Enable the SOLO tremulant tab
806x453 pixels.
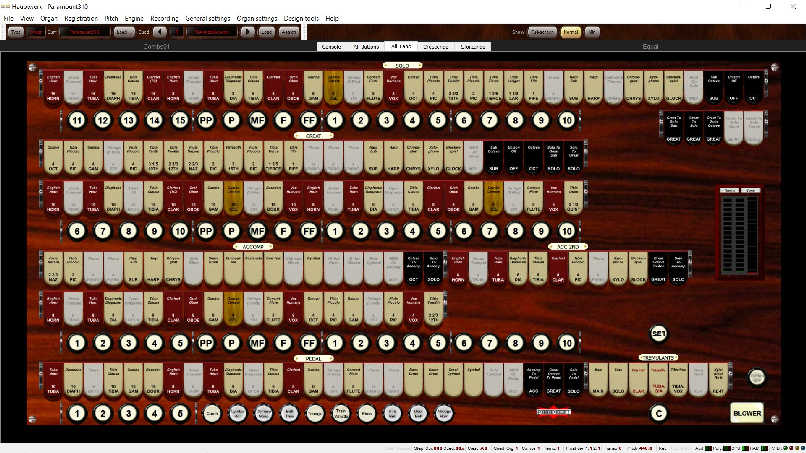tap(618, 380)
